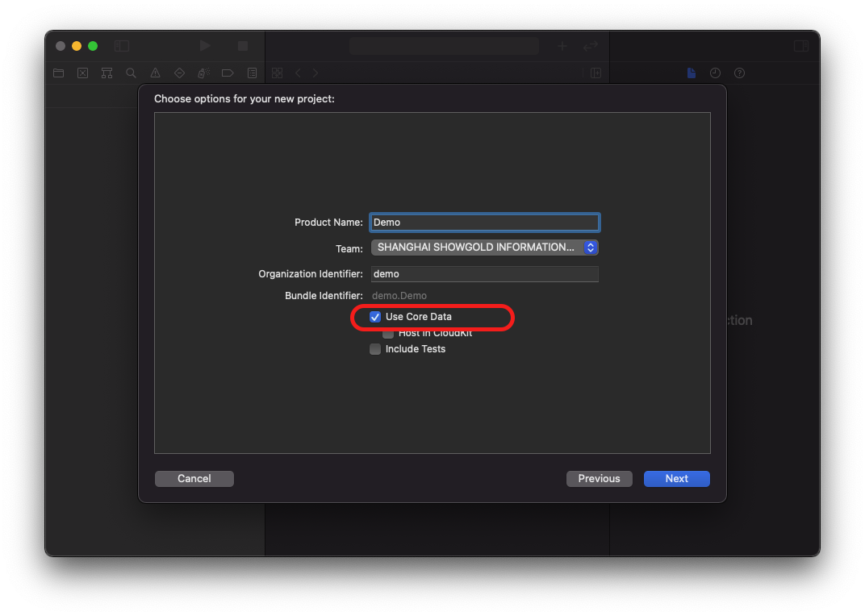This screenshot has width=865, height=616.
Task: Open the Project navigator folder icon
Action: [58, 73]
